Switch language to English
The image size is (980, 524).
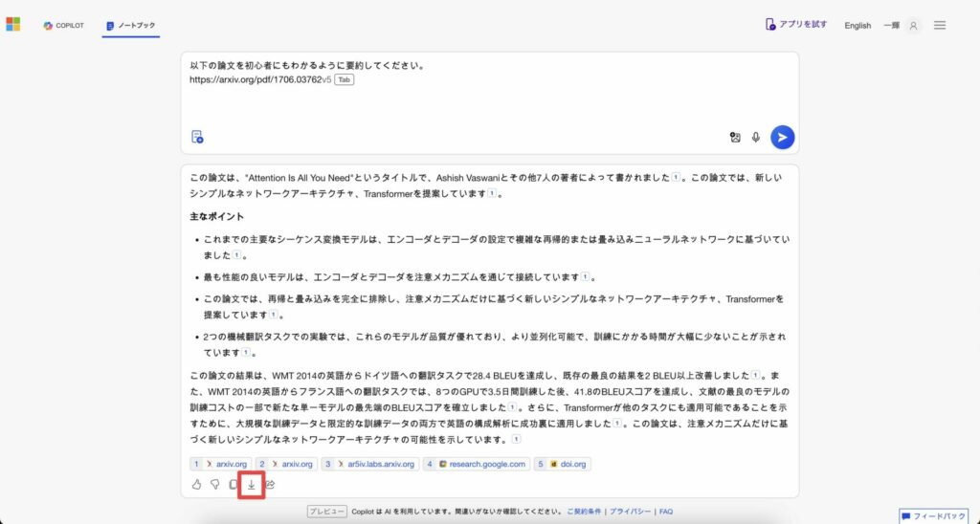coord(857,26)
